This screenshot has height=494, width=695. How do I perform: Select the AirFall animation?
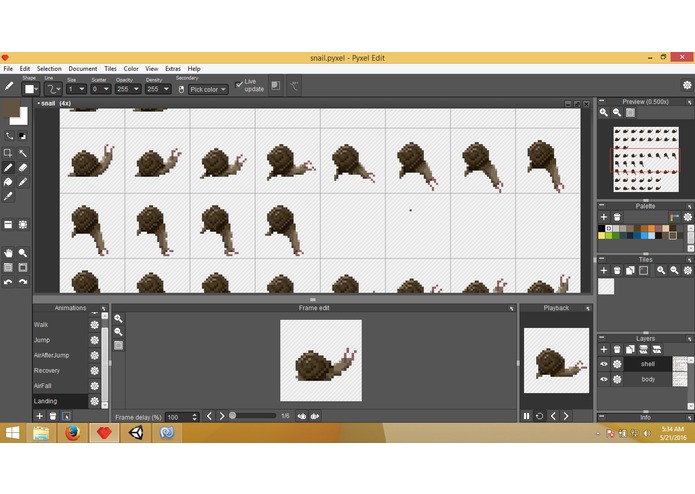[x=60, y=386]
